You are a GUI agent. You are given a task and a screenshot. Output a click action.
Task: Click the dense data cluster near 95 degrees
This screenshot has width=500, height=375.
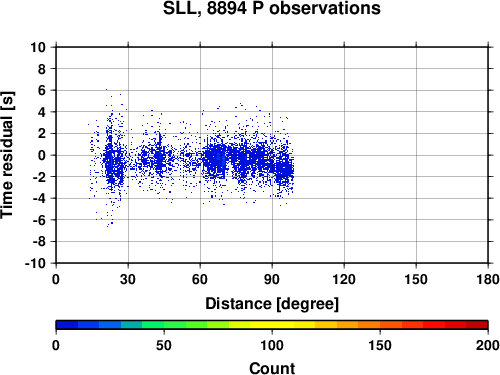[x=284, y=170]
